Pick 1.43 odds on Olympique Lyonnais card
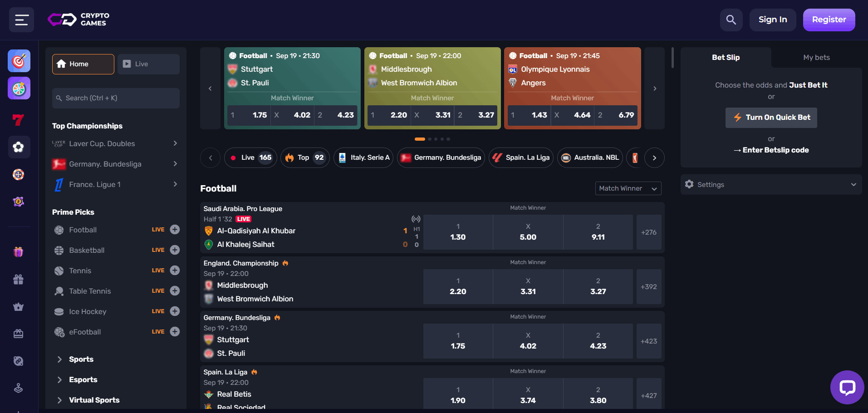868x413 pixels. pyautogui.click(x=529, y=115)
